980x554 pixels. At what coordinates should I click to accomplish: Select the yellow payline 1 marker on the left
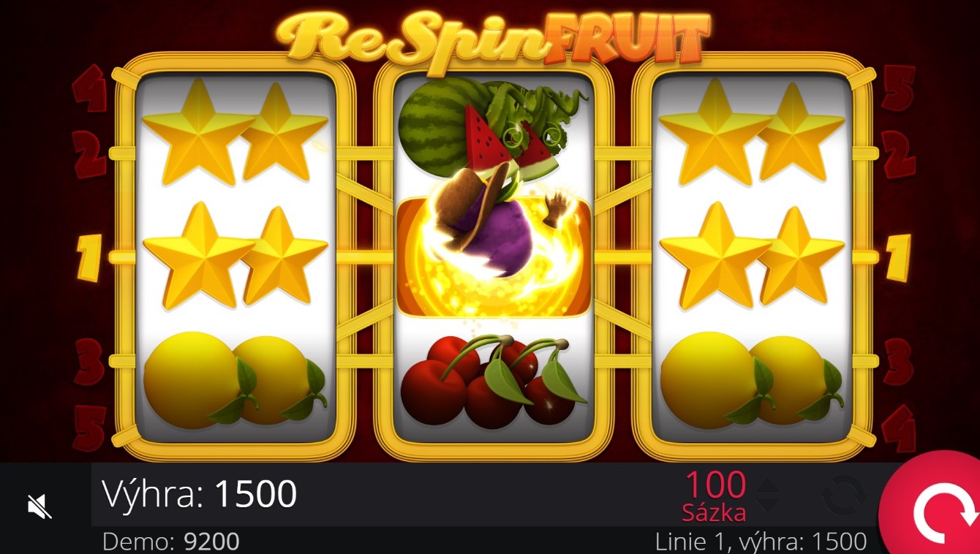(x=88, y=258)
